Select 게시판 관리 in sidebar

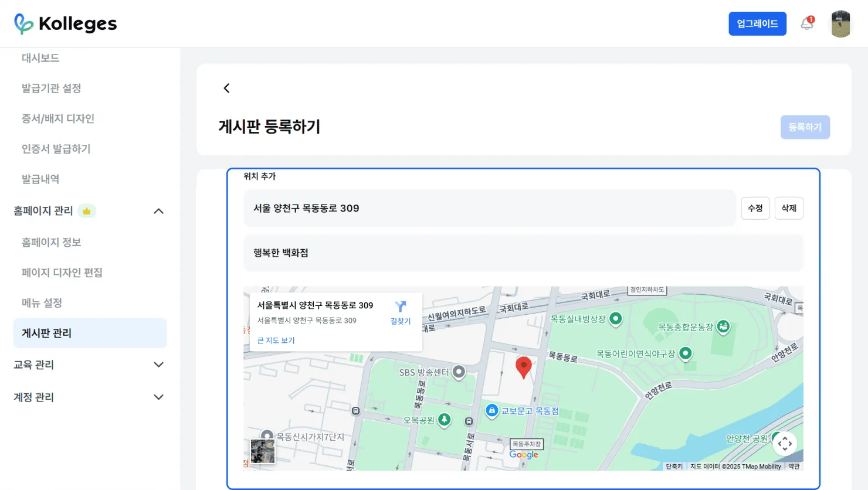[90, 333]
